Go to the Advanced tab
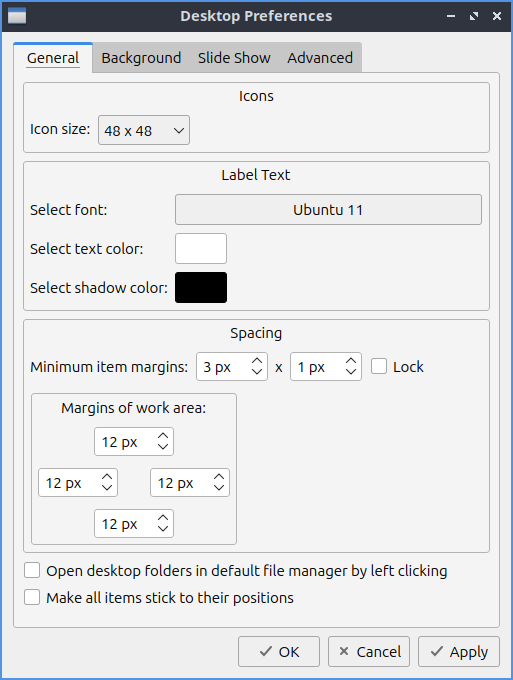This screenshot has width=513, height=680. click(320, 58)
